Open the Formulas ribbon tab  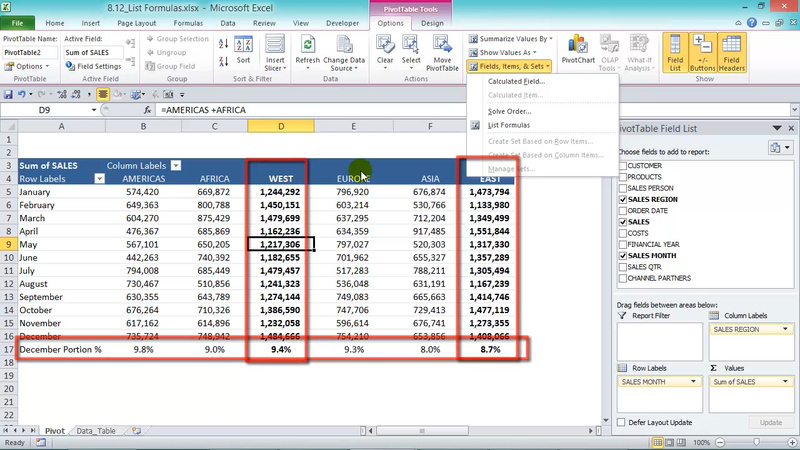[x=188, y=23]
